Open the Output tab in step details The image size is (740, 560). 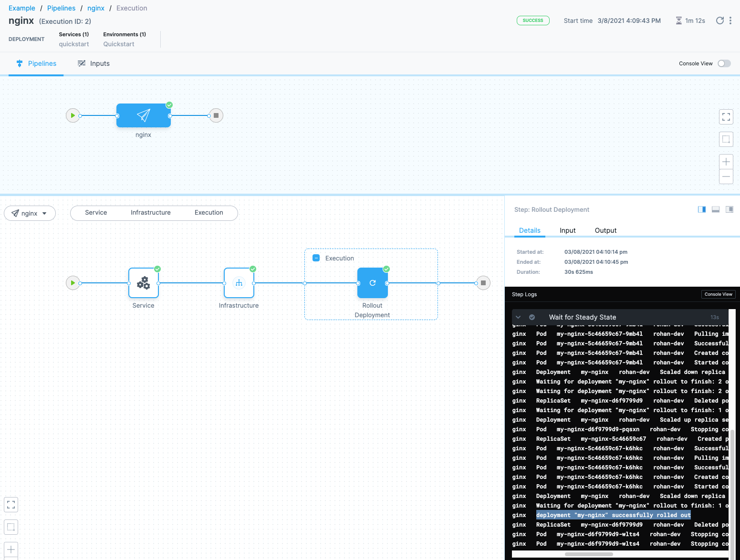[x=605, y=230]
